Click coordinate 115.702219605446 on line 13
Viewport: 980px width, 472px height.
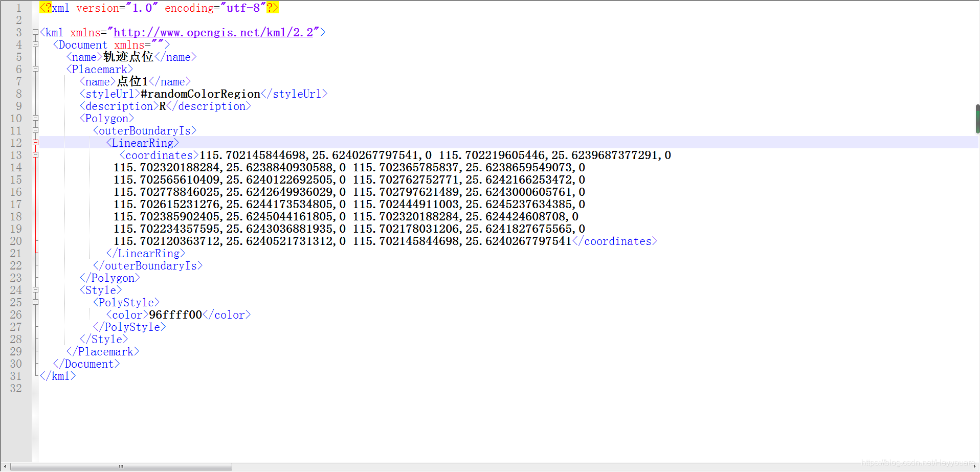(x=492, y=155)
